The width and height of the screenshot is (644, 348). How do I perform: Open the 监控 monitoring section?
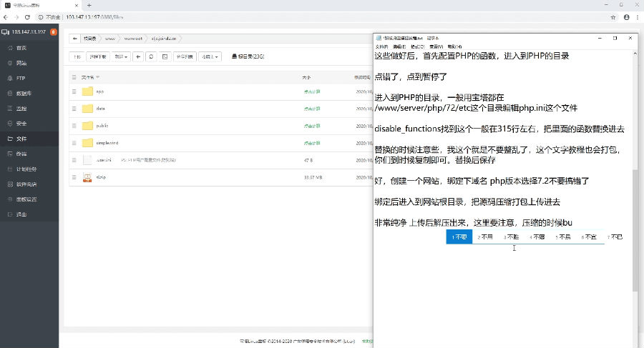[21, 109]
